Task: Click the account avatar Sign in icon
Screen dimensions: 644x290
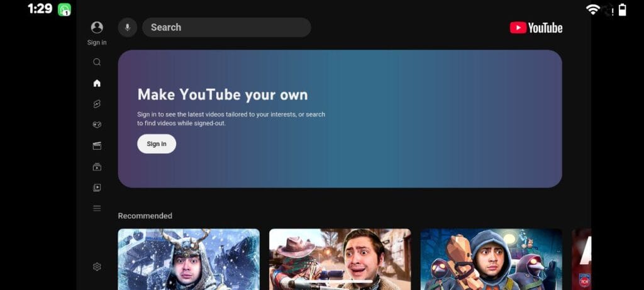Action: tap(97, 28)
